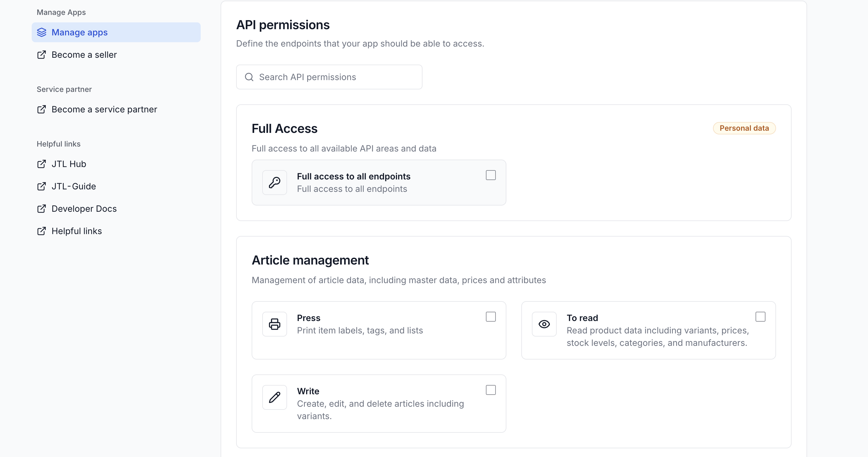This screenshot has height=457, width=868.
Task: Click the API permissions page heading
Action: pos(283,25)
